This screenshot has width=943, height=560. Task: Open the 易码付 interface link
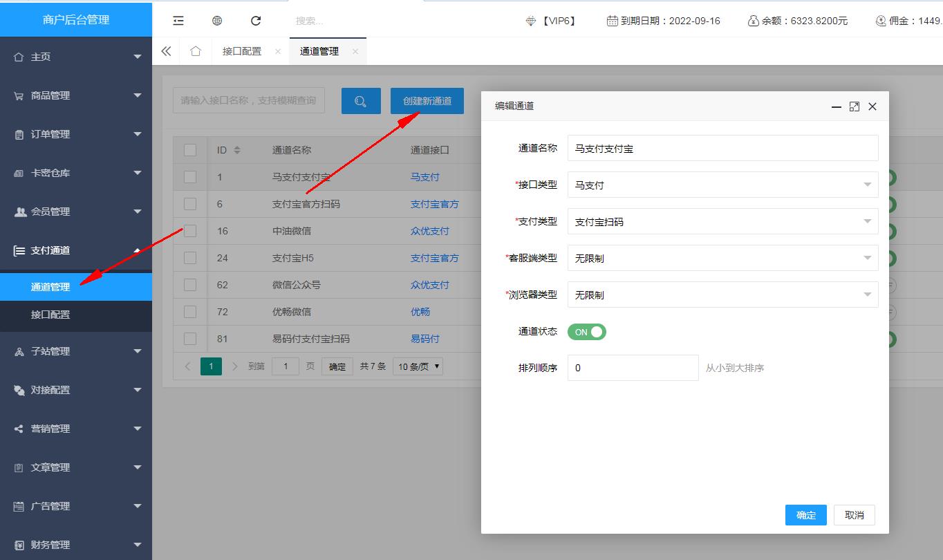pyautogui.click(x=425, y=339)
